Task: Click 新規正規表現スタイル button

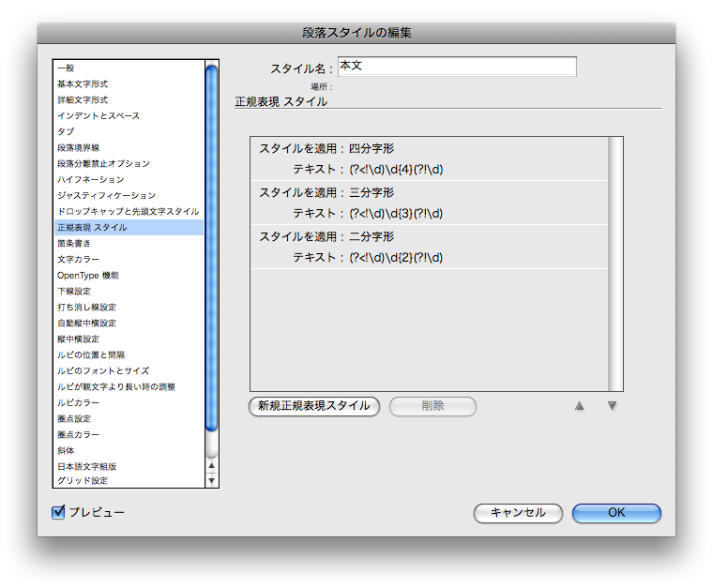Action: coord(314,406)
